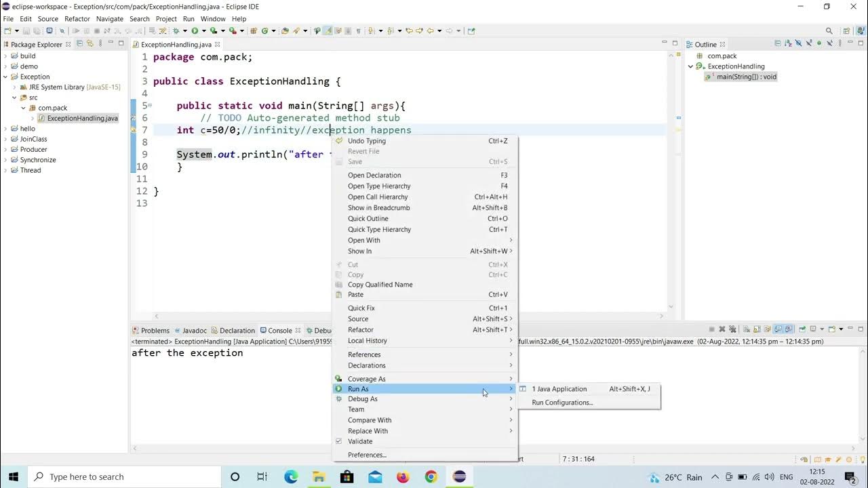868x488 pixels.
Task: Collapse ExceptionHandling class in Outline
Action: pyautogui.click(x=691, y=66)
